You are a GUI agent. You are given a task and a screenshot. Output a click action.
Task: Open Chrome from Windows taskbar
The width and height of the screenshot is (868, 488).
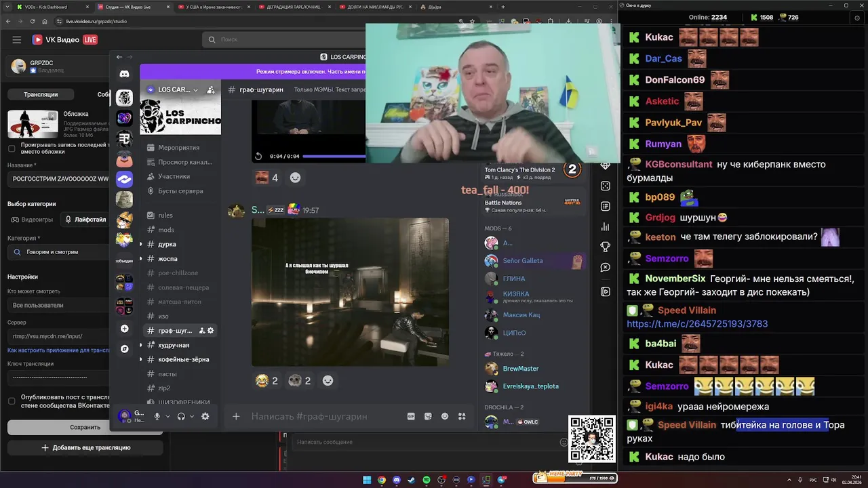pyautogui.click(x=382, y=480)
